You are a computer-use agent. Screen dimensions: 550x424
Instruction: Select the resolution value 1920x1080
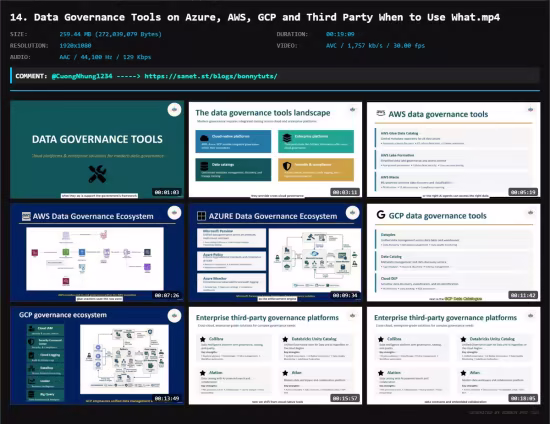tap(75, 46)
